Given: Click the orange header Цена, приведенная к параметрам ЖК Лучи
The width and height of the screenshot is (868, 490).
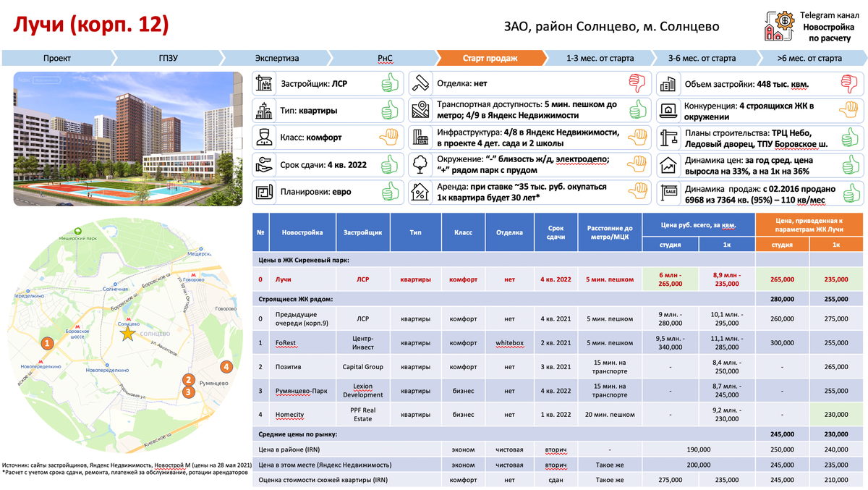Looking at the screenshot, I should coord(809,225).
